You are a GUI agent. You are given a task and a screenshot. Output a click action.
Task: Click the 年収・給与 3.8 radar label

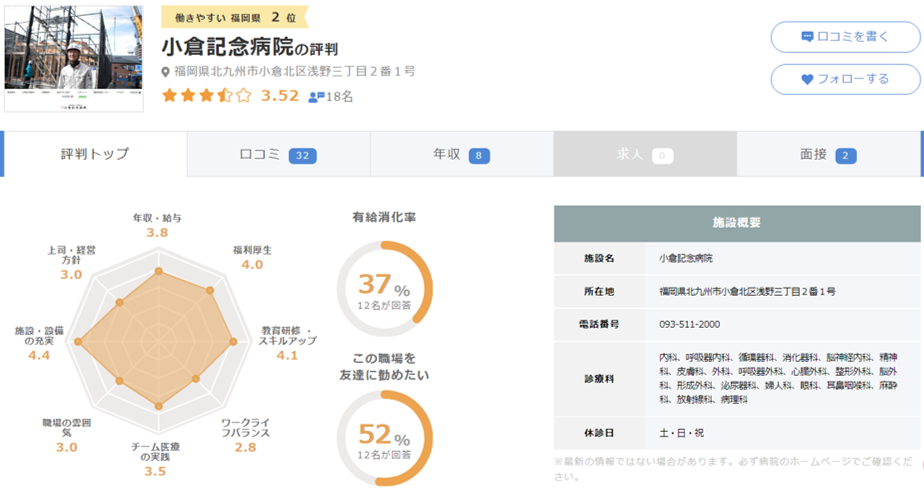pyautogui.click(x=157, y=226)
